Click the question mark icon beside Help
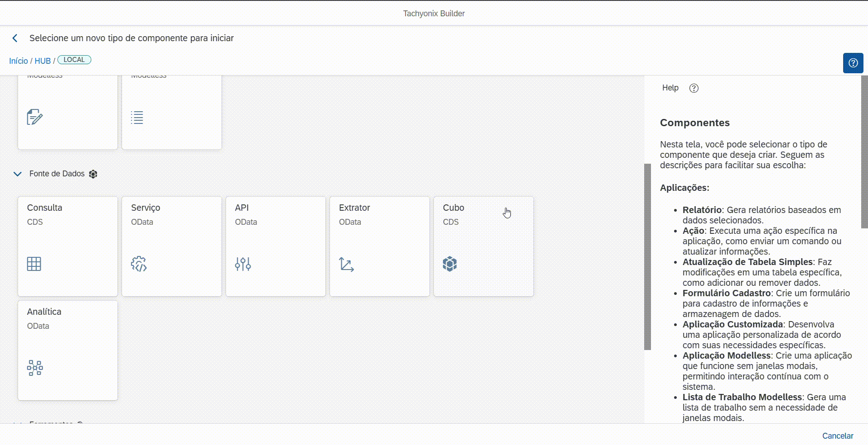 coord(693,88)
